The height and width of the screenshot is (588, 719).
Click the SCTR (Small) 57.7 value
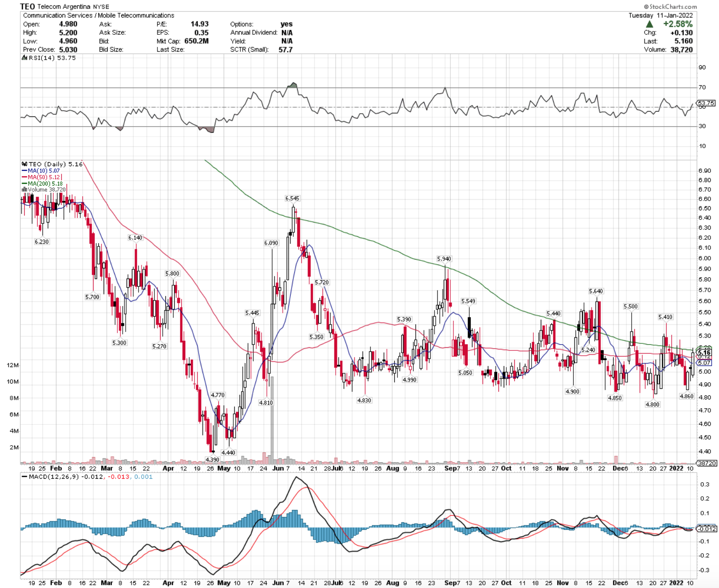(285, 49)
